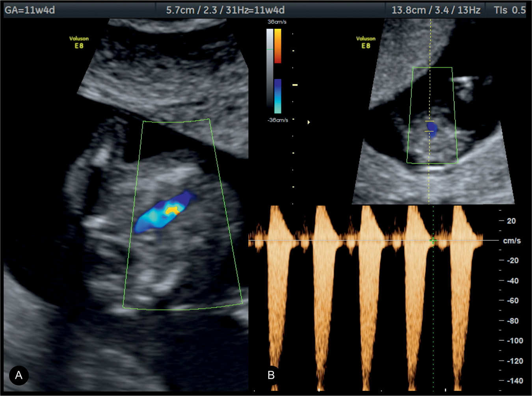Click the Voluson E8 logo in left panel

(x=79, y=42)
